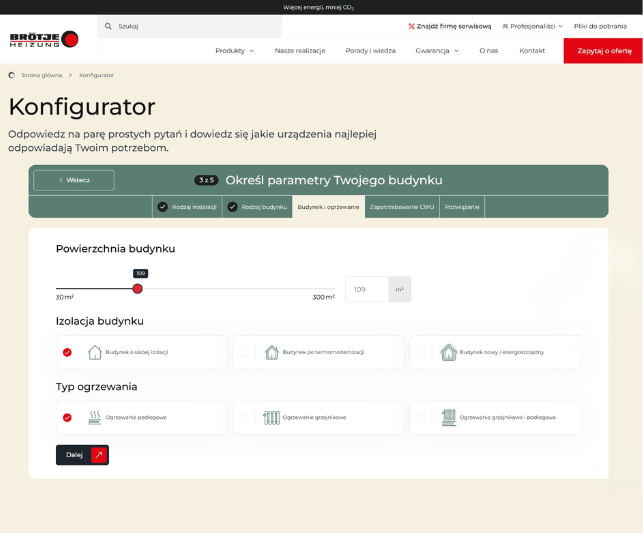The height and width of the screenshot is (533, 643).
Task: Click the person icon beside Profesjonaliści
Action: [505, 26]
